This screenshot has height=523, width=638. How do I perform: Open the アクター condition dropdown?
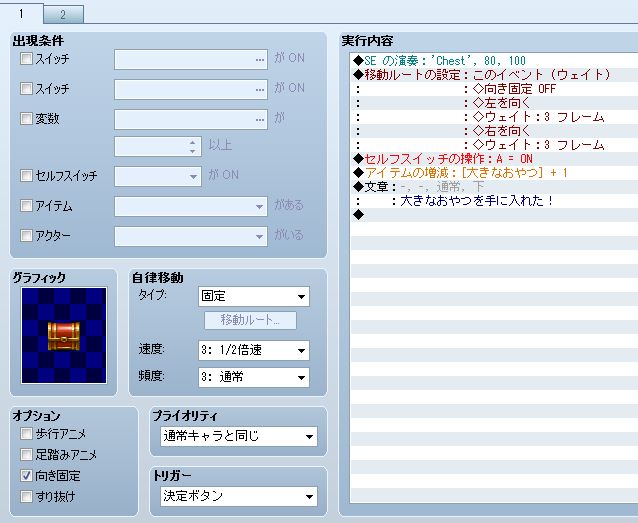(x=191, y=236)
